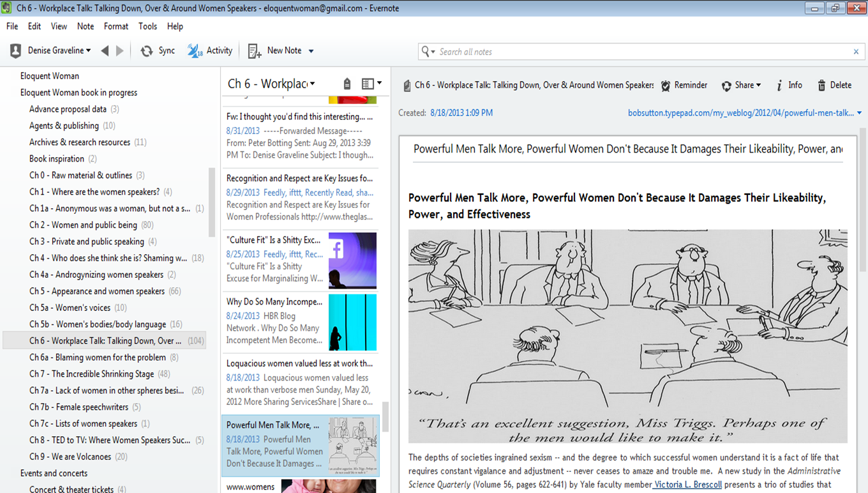Click the Reminder alarm clock icon
Image resolution: width=868 pixels, height=493 pixels.
[x=666, y=86]
